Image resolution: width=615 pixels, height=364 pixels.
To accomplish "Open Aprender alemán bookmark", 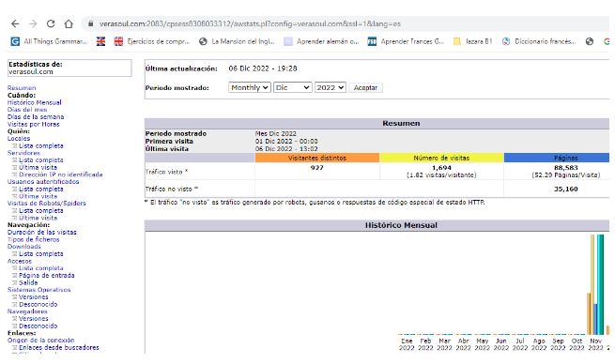I will [322, 41].
